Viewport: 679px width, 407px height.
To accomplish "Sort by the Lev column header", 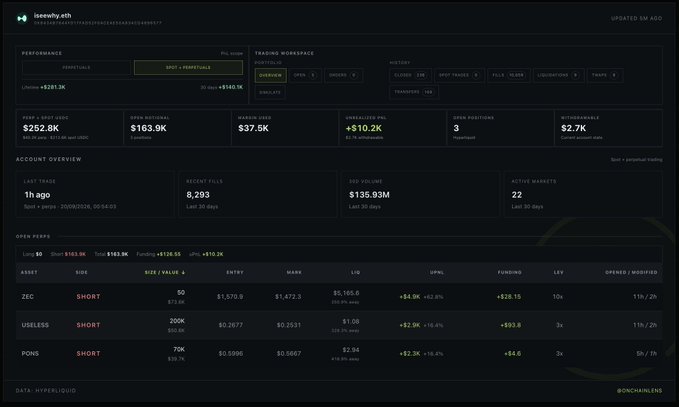I will (559, 272).
